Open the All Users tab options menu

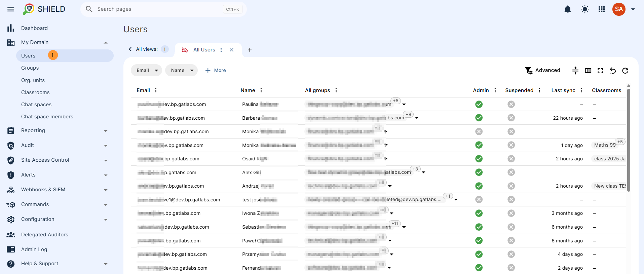pos(221,50)
